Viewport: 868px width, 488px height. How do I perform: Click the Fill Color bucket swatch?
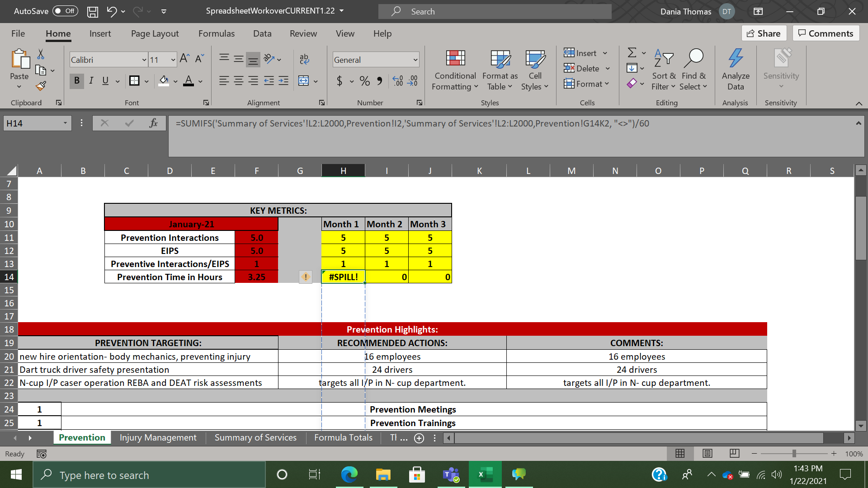(164, 81)
